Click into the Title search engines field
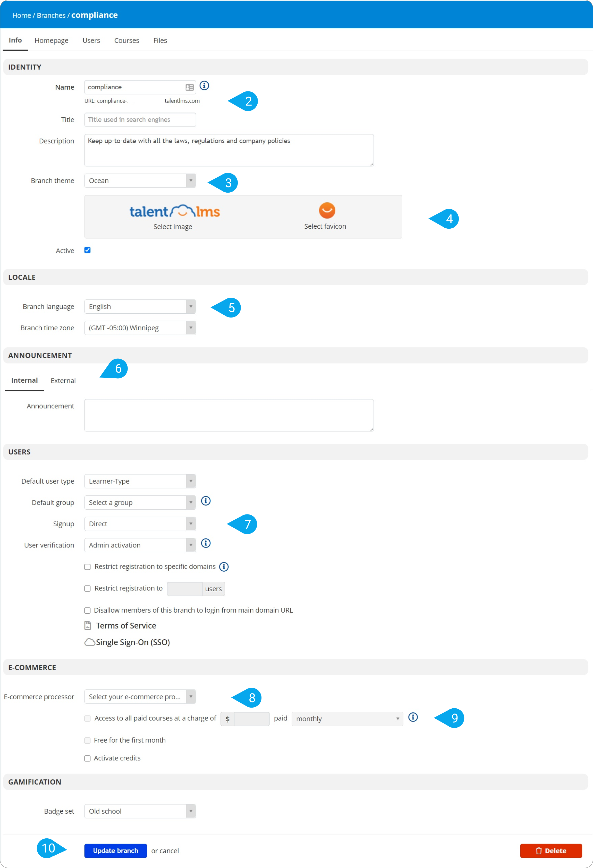The image size is (593, 868). pos(140,119)
